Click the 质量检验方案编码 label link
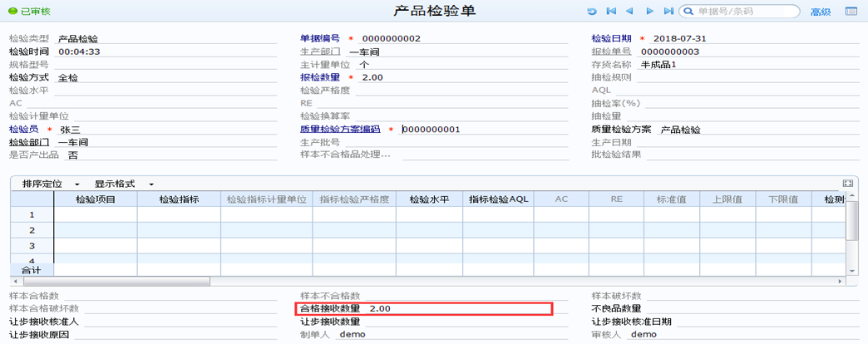868x344 pixels. (340, 130)
